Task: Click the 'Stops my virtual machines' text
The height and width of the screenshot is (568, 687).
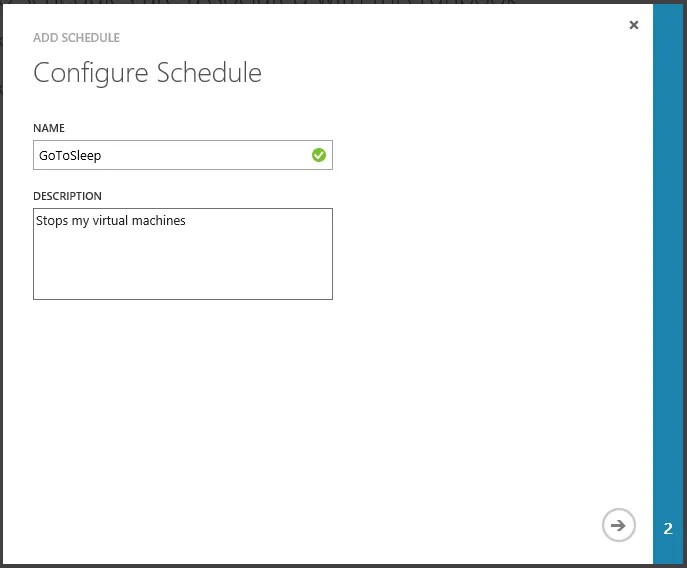Action: pos(111,220)
